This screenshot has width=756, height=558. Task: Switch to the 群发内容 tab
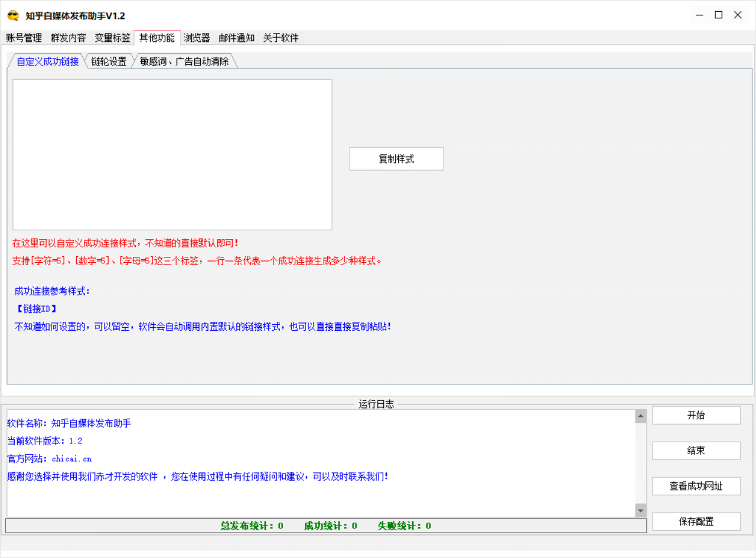69,38
